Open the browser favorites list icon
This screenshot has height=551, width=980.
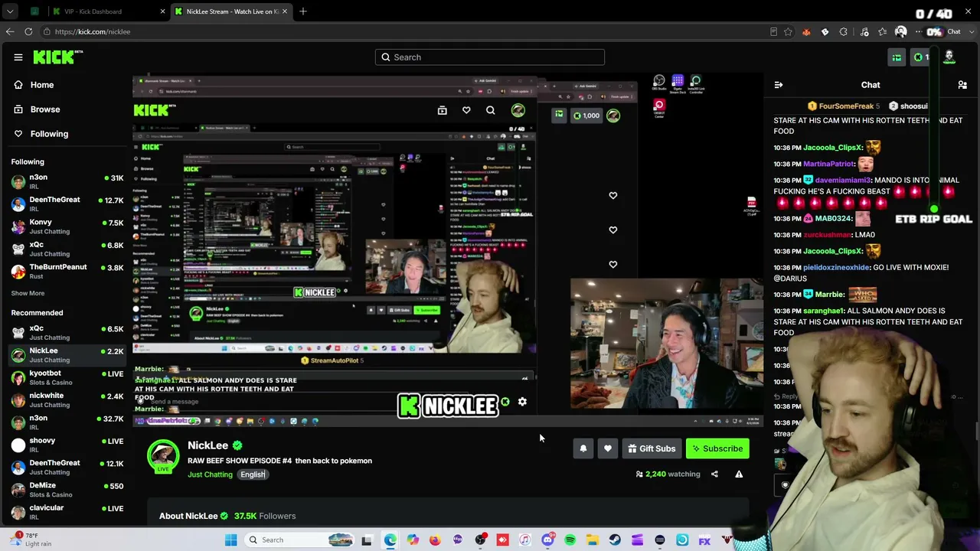click(x=884, y=32)
